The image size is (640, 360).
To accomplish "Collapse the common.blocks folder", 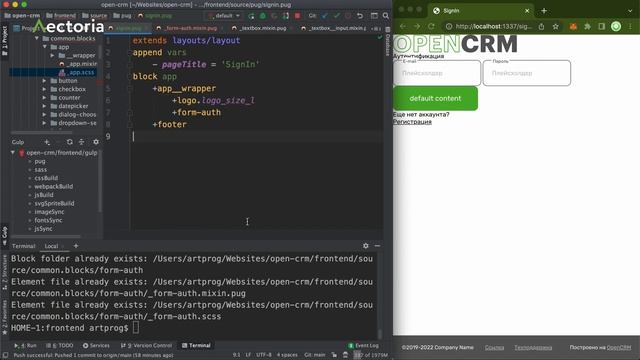I will click(x=37, y=38).
